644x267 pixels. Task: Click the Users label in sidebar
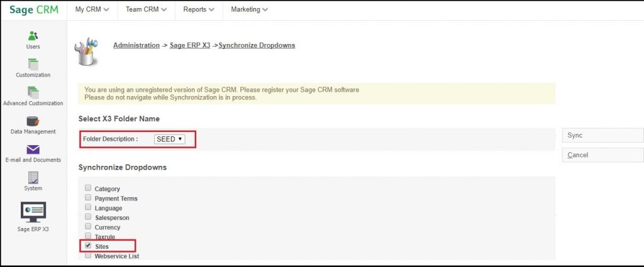tap(33, 46)
